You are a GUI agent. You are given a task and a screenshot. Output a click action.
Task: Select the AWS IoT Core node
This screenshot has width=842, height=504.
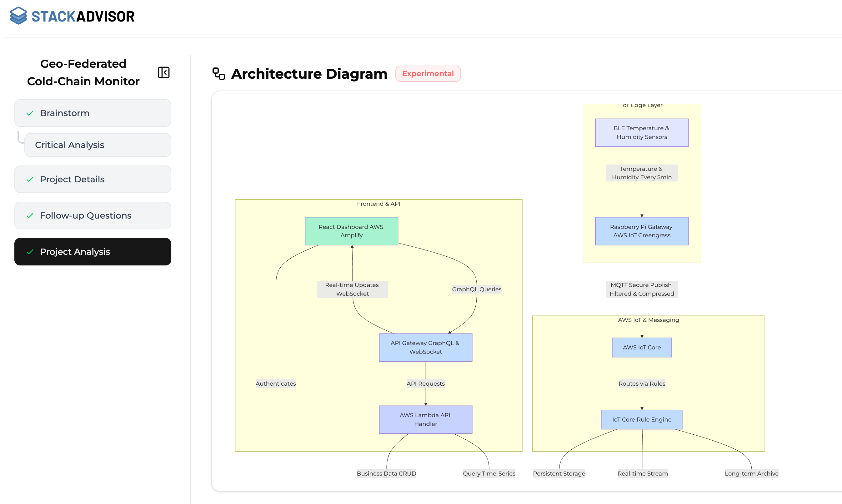[x=642, y=347]
